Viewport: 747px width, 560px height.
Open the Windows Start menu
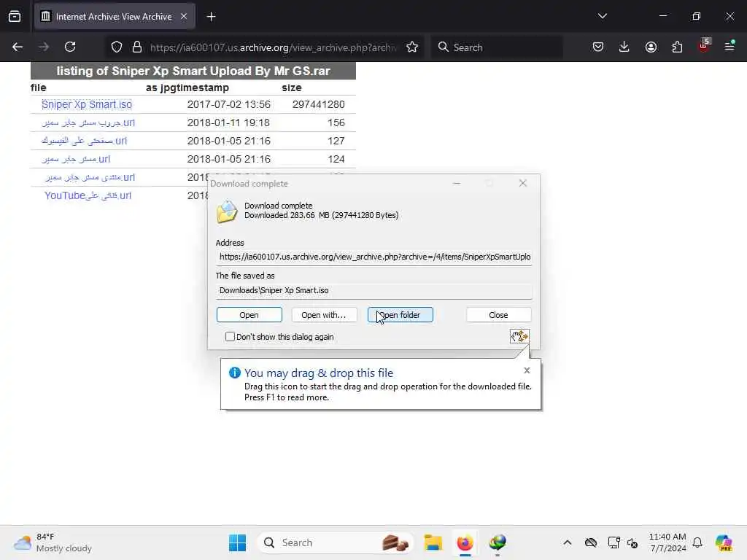click(x=237, y=542)
